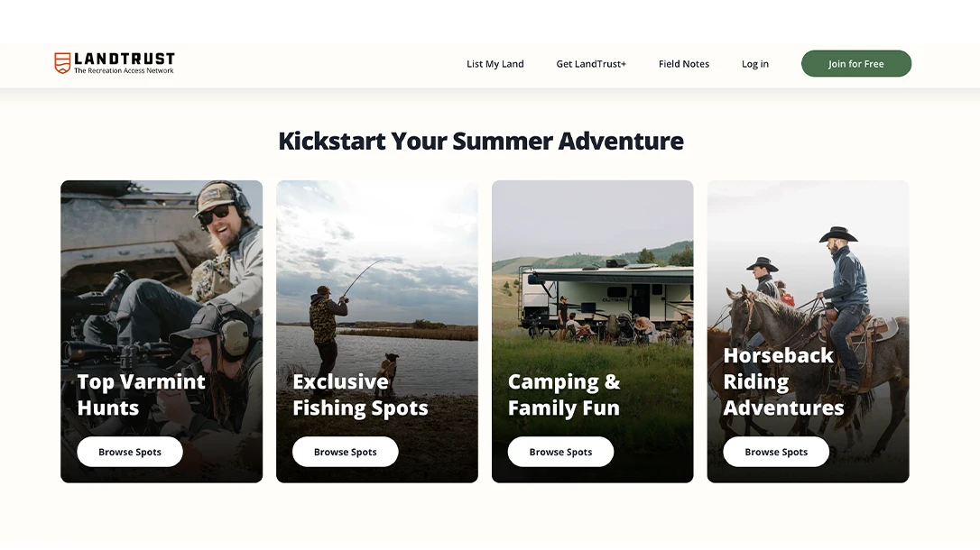Click the Log in link
Viewport: 980px width, 550px height.
(x=755, y=64)
